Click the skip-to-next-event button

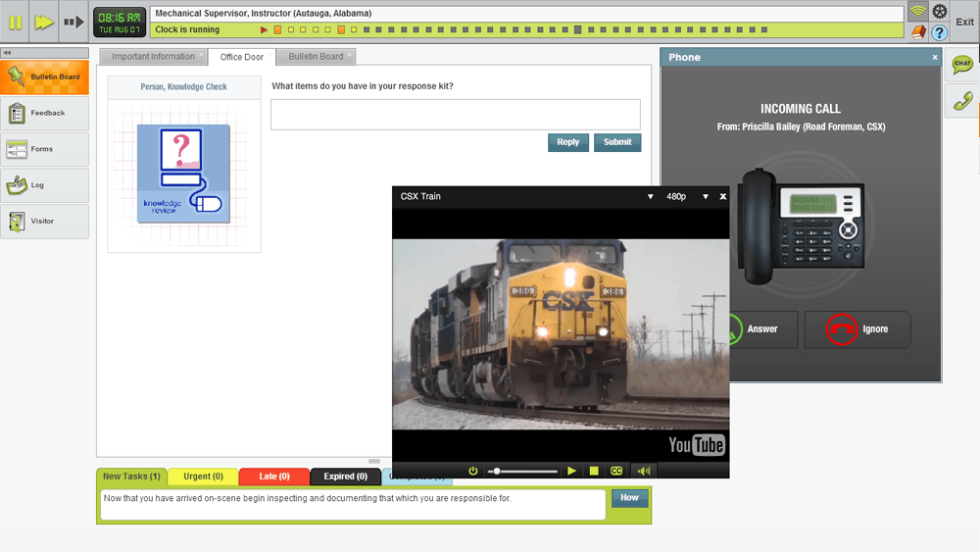(73, 23)
